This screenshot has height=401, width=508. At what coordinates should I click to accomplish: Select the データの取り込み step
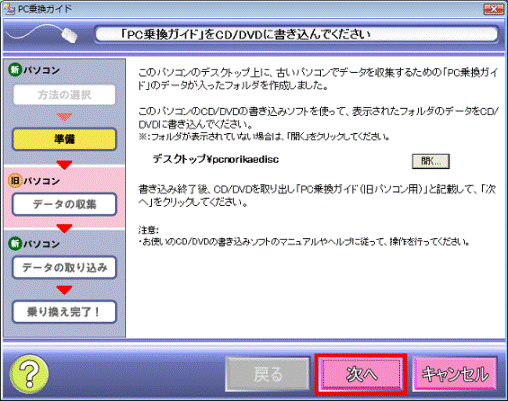pyautogui.click(x=64, y=267)
